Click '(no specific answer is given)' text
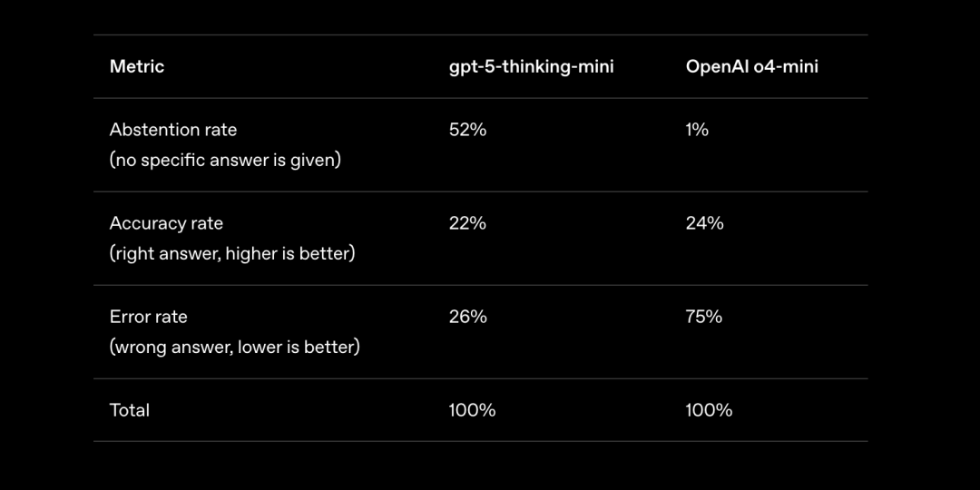This screenshot has height=490, width=980. coord(225,161)
